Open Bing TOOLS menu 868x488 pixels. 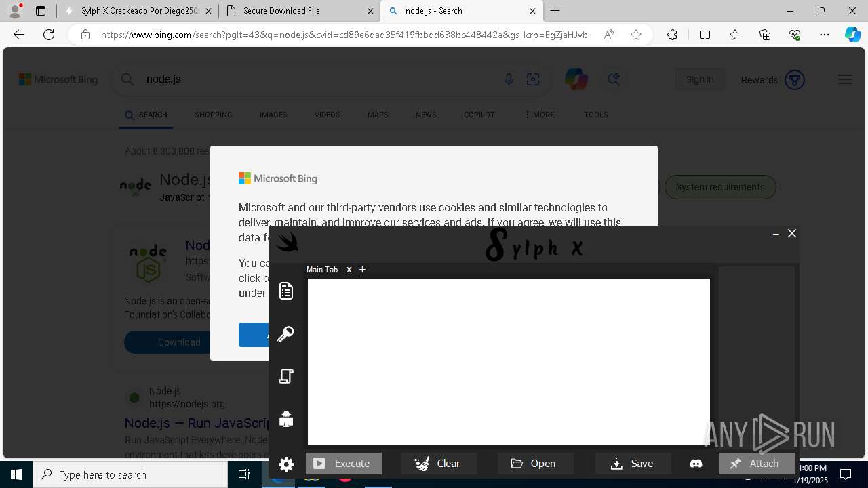(x=596, y=115)
